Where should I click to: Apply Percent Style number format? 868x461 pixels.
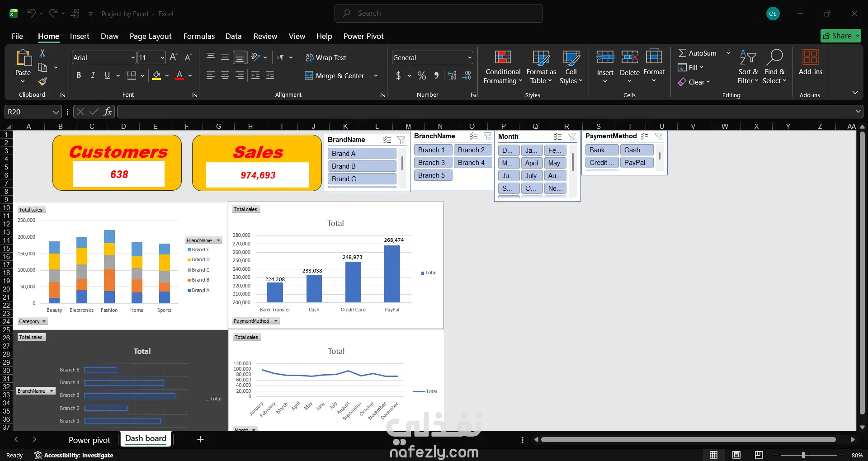point(422,75)
